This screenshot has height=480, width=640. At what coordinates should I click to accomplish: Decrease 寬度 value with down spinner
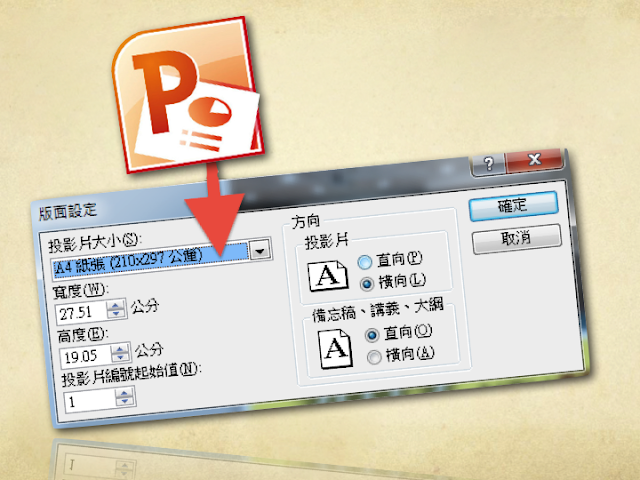click(x=117, y=314)
